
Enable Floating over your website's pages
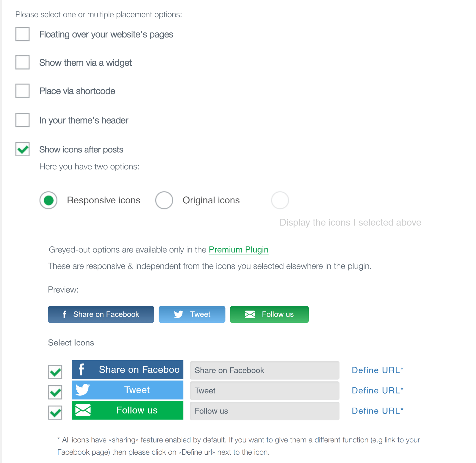pyautogui.click(x=23, y=34)
